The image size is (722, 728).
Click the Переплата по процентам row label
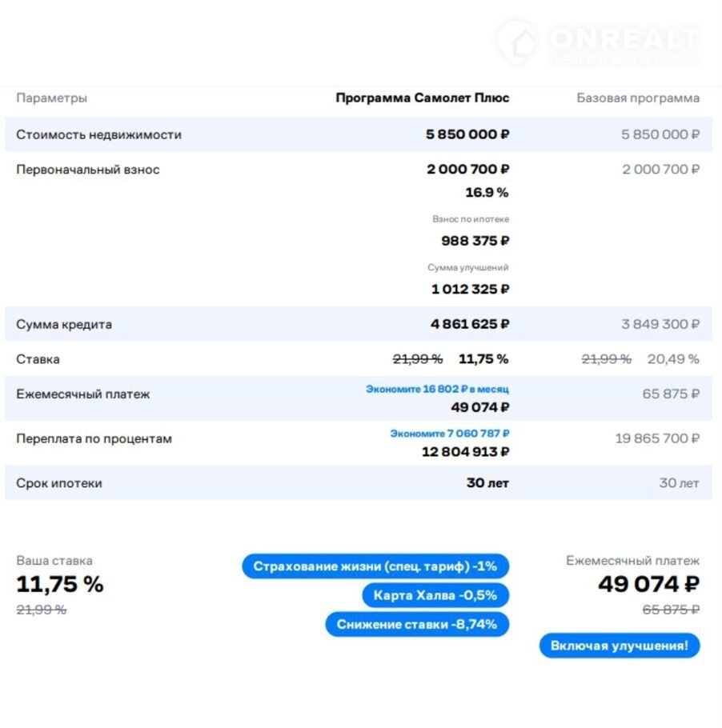94,438
